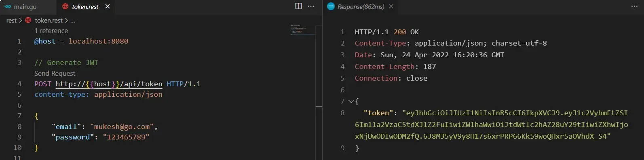Screen dimensions: 644x160
Task: Click the minimap preview in the editor
Action: click(x=302, y=30)
